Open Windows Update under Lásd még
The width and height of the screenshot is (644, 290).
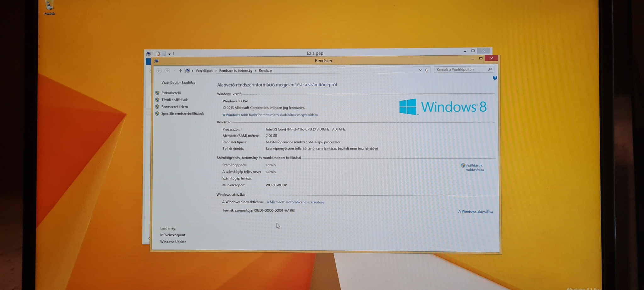coord(173,242)
